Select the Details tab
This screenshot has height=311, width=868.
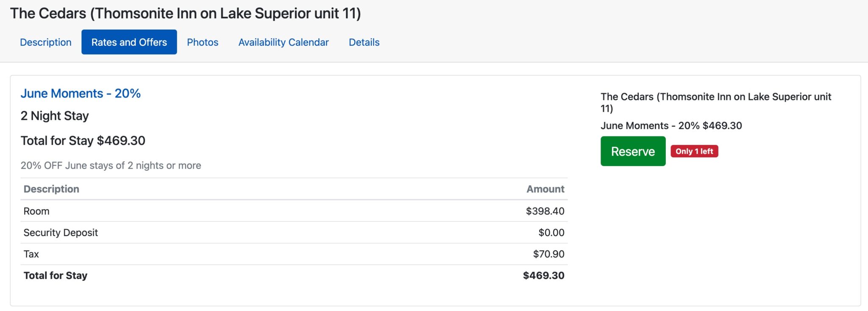pos(364,42)
